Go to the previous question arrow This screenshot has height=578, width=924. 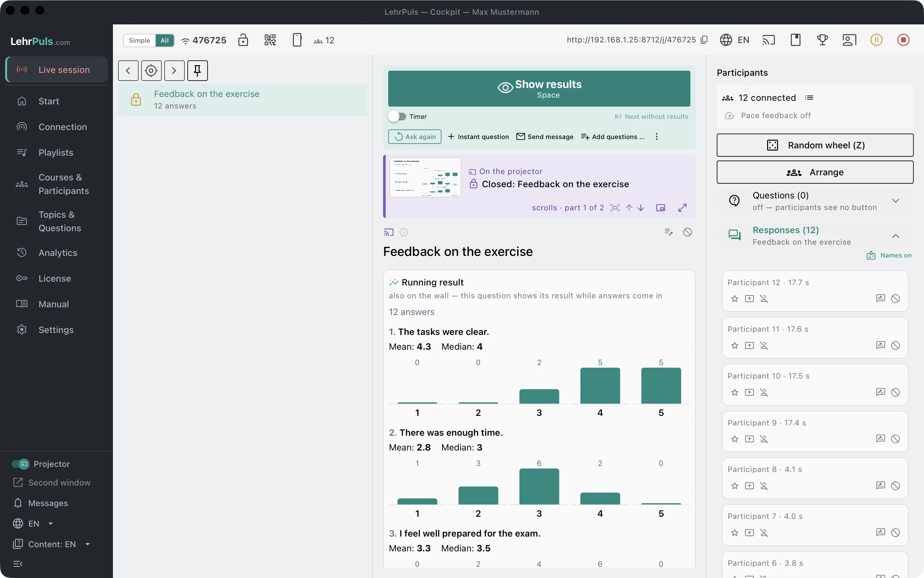tap(128, 71)
